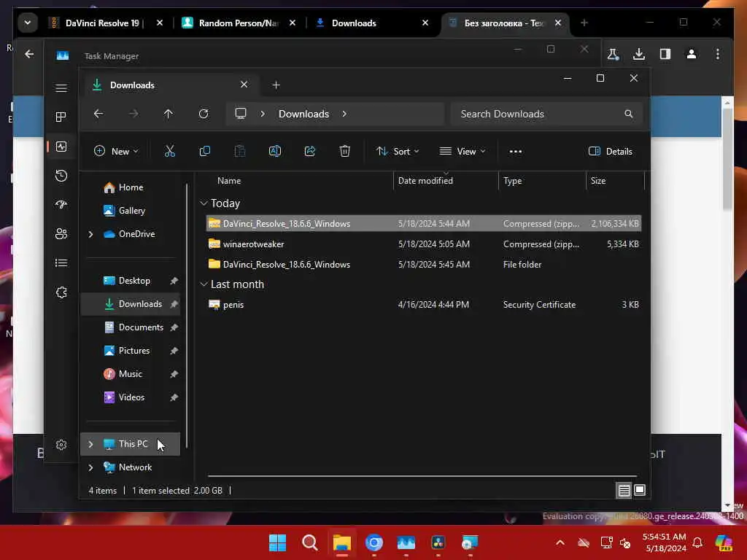The width and height of the screenshot is (747, 560).
Task: Click the Share icon in Explorer toolbar
Action: [310, 152]
